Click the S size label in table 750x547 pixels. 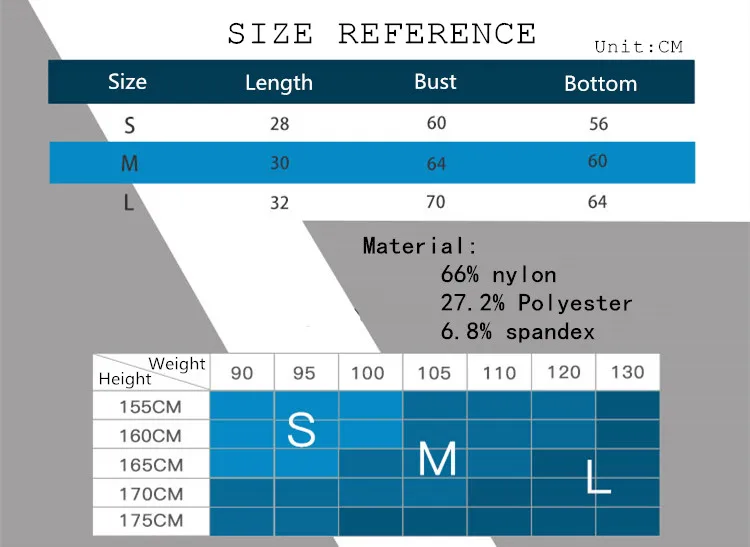pyautogui.click(x=129, y=126)
